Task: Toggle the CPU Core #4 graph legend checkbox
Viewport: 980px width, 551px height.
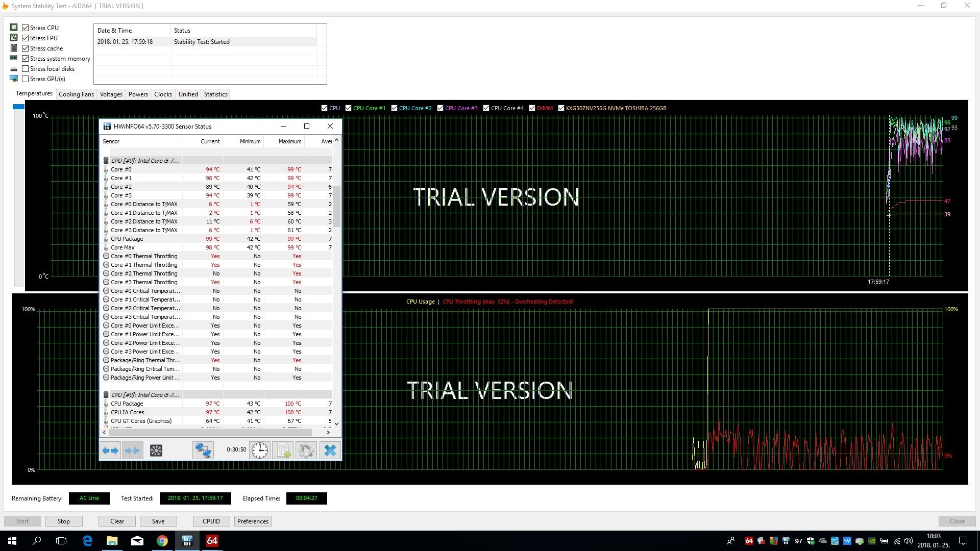Action: tap(486, 108)
